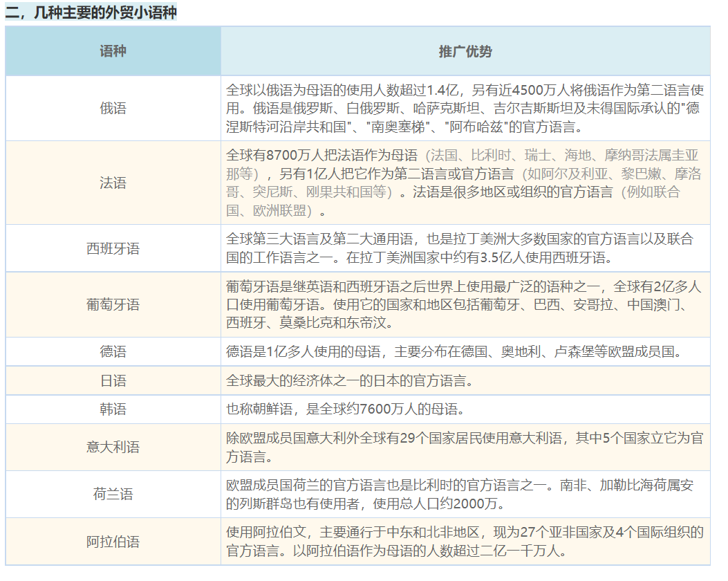Select the 荷兰语 language name cell
Viewport: 728px width, 581px height.
click(113, 495)
